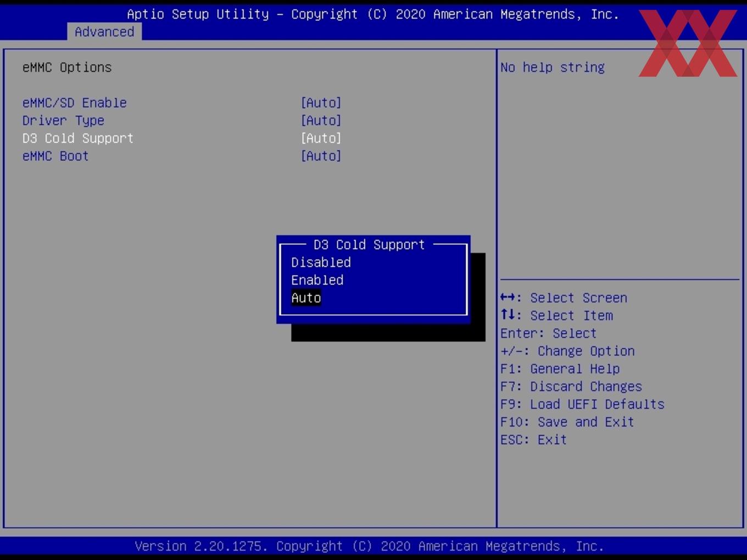Click the D3 Cold Support popup title

[369, 245]
